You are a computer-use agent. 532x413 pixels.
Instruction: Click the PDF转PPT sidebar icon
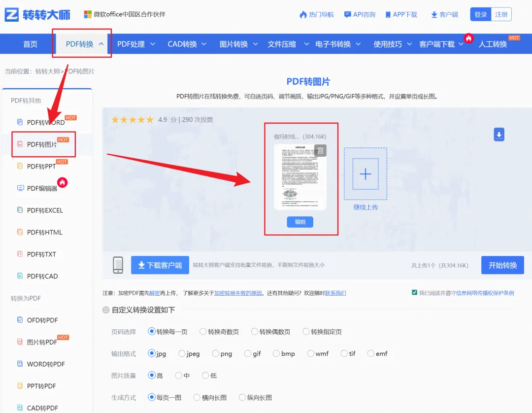pos(20,166)
